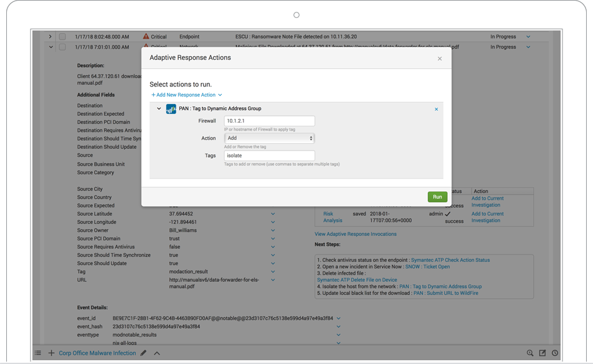Check the Ransomware Note File event checkbox
The image size is (593, 364).
point(62,37)
